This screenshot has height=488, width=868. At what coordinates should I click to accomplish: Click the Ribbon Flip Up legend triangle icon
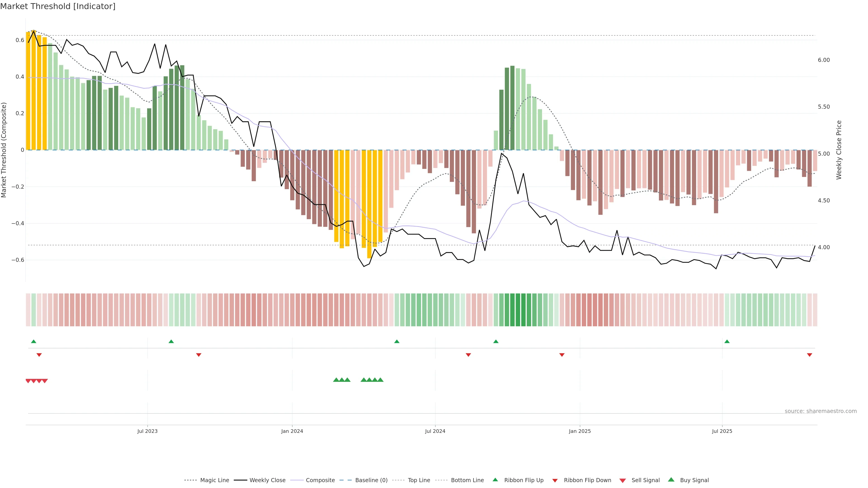click(x=495, y=480)
